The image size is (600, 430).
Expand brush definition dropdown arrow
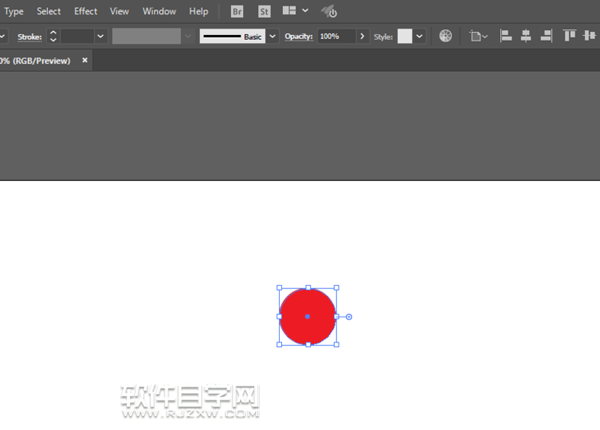coord(272,36)
